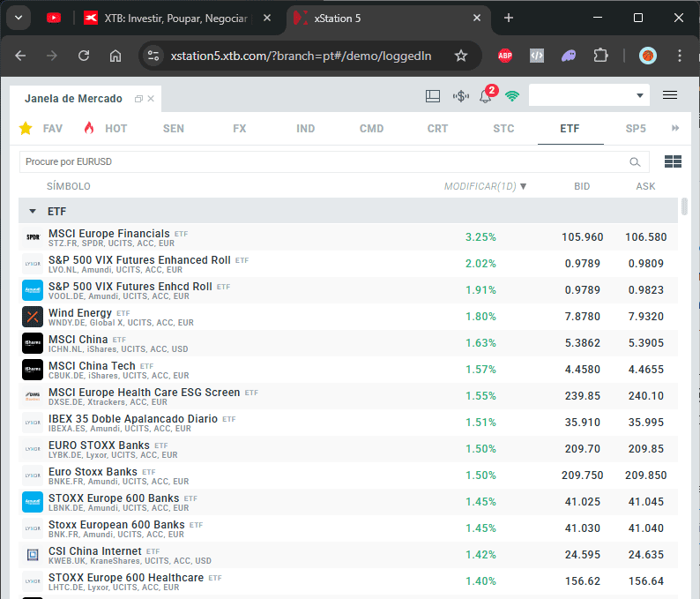Open the one-click trading dollar icon
The width and height of the screenshot is (700, 599).
click(461, 96)
